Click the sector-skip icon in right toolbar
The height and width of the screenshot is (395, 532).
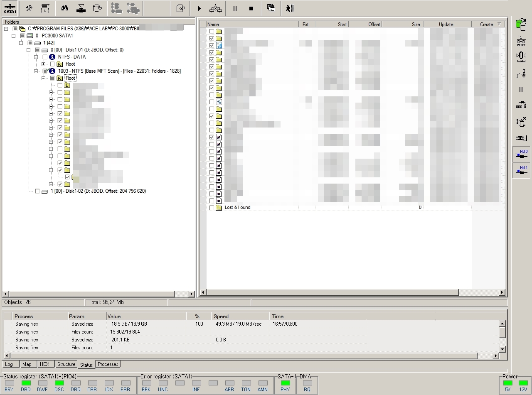521,105
